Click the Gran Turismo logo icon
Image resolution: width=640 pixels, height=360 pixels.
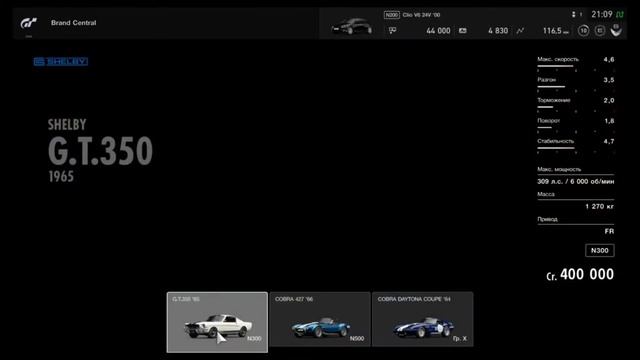pos(29,23)
